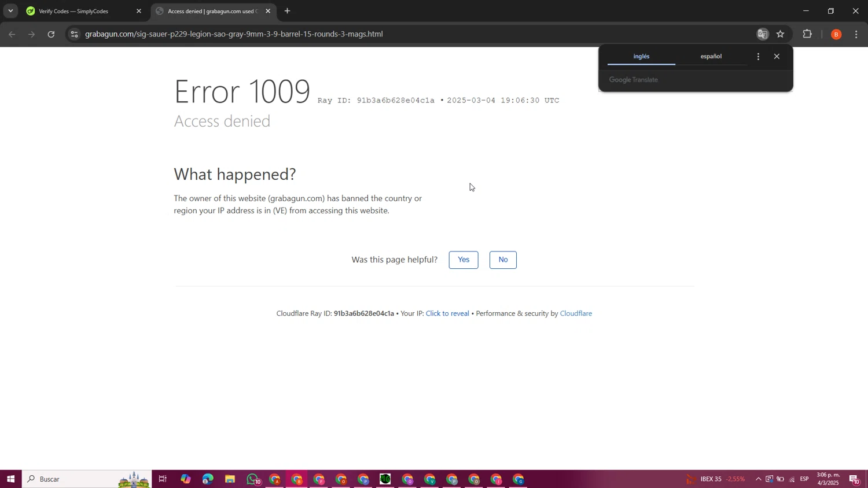Show hidden system tray icons
Image resolution: width=868 pixels, height=488 pixels.
[x=758, y=479]
